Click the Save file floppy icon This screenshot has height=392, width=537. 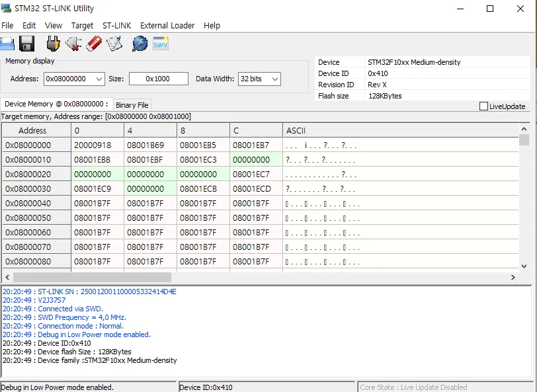[26, 44]
